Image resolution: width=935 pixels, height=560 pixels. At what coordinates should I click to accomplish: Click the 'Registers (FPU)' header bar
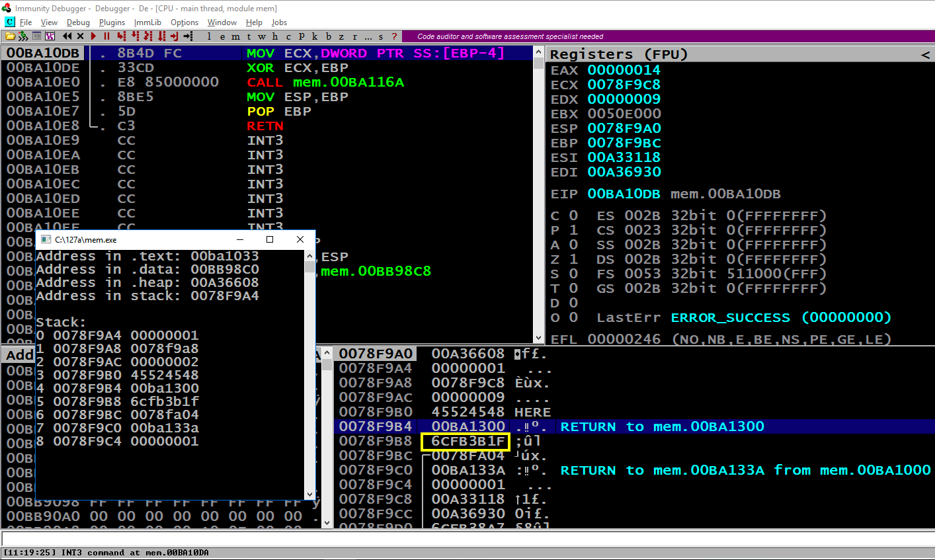click(x=740, y=54)
